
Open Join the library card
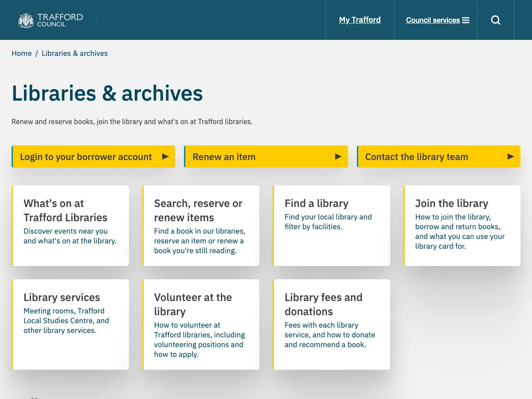pos(462,226)
